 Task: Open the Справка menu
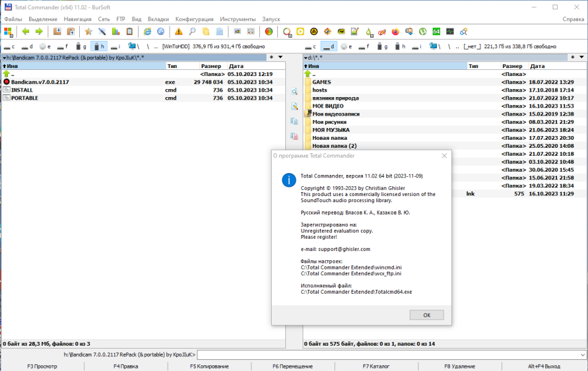(573, 19)
